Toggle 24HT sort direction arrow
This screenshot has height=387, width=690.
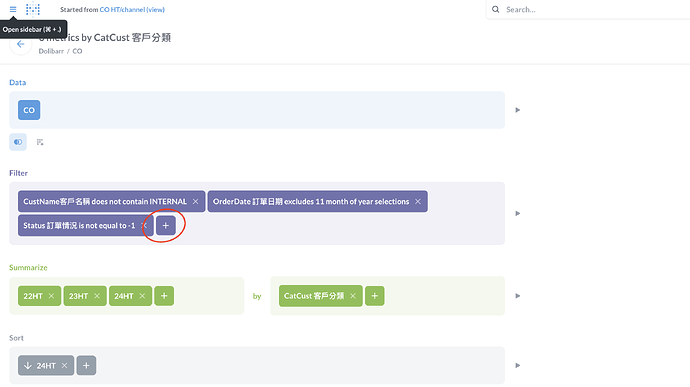click(x=28, y=365)
